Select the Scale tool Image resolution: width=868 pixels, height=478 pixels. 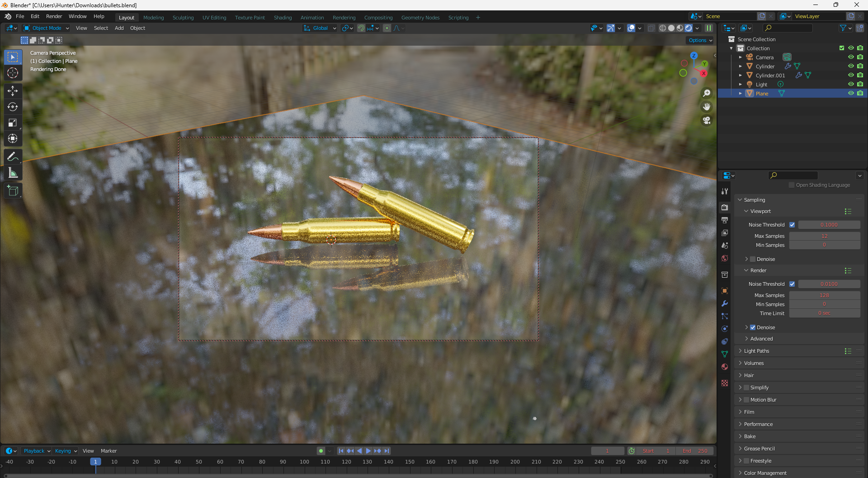pos(13,123)
